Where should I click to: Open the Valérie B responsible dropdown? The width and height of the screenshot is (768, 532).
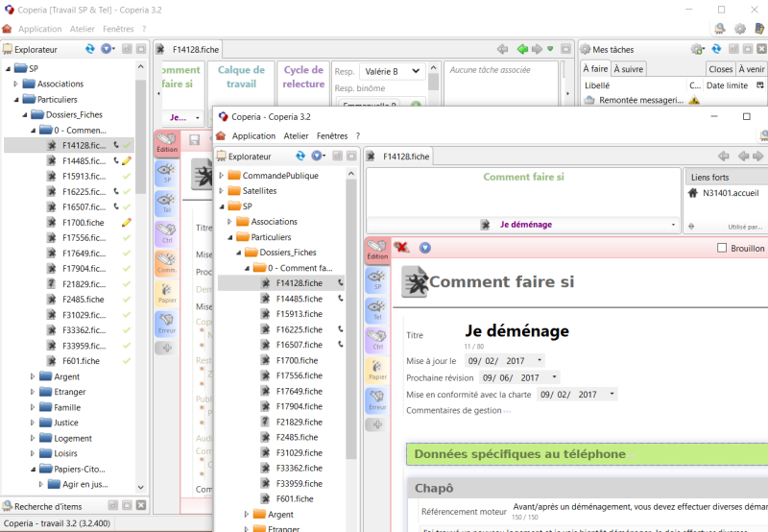393,71
